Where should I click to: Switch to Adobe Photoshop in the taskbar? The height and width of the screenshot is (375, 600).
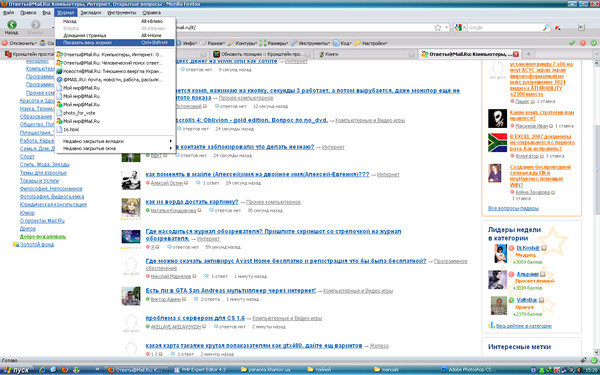coord(468,370)
